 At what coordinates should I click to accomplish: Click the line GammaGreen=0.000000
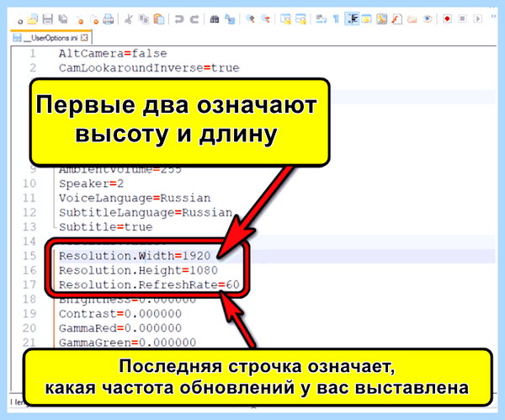127,343
